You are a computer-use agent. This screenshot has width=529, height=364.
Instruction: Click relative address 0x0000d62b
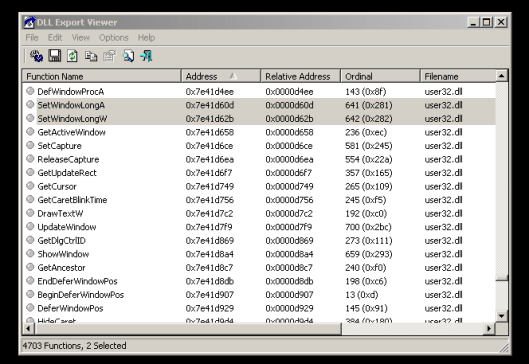click(289, 119)
